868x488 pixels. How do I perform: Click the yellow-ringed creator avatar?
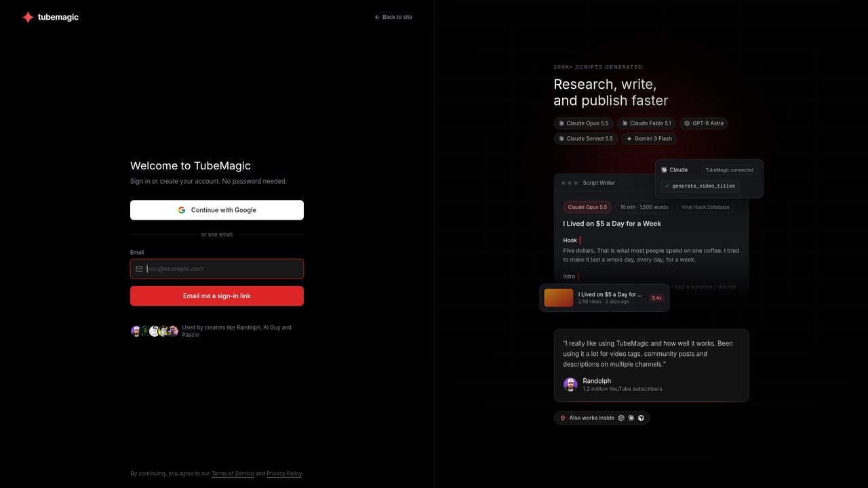163,331
